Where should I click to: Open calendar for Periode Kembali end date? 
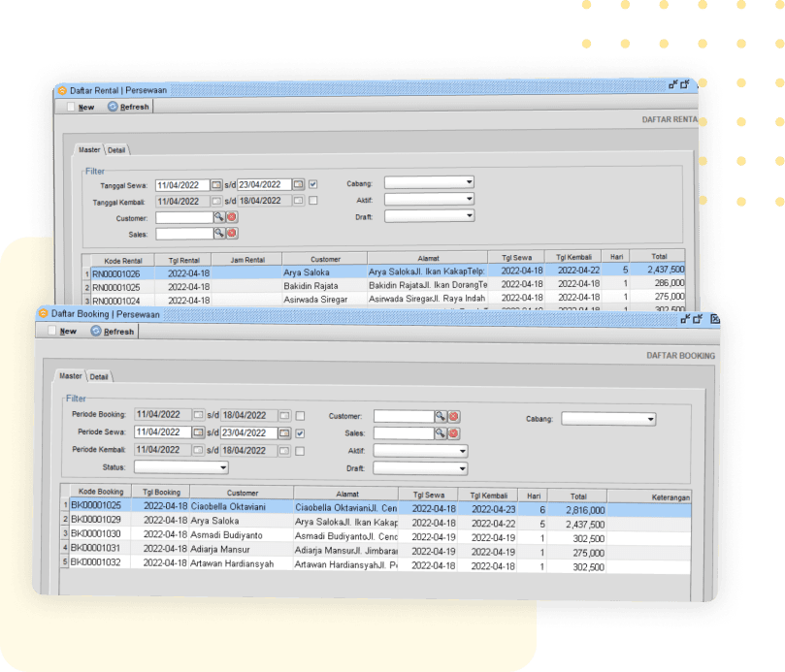click(x=284, y=451)
